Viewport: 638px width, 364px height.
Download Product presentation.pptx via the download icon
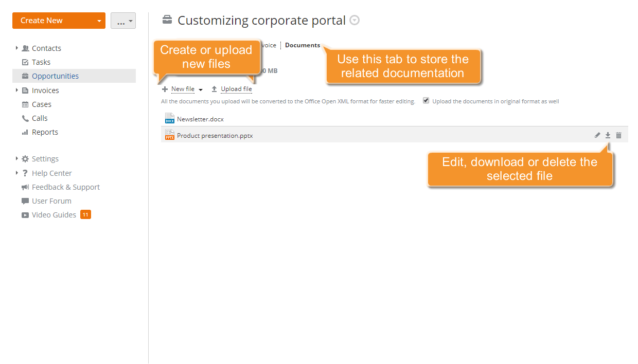pos(608,135)
